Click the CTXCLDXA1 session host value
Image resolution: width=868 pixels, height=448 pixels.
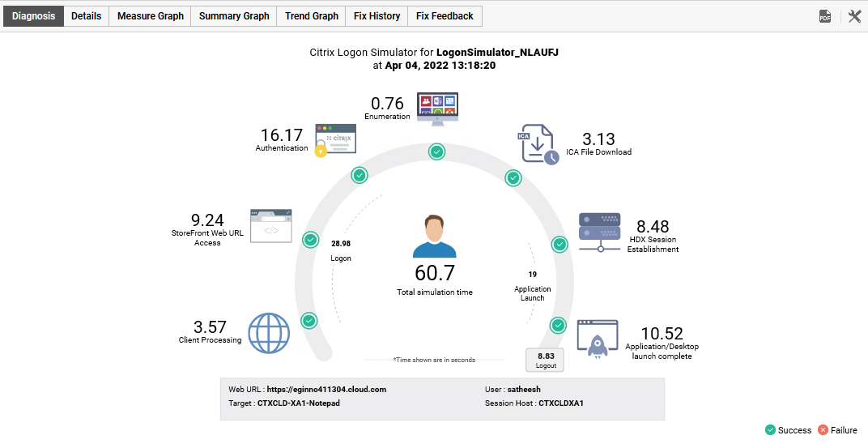pyautogui.click(x=561, y=403)
